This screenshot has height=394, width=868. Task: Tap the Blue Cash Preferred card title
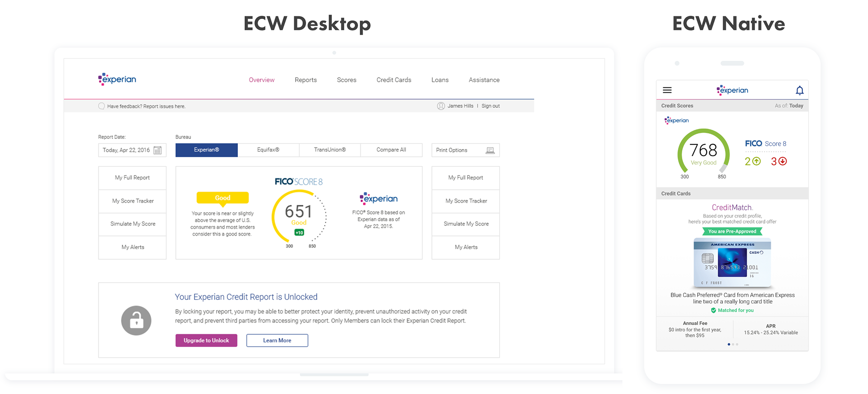pos(732,298)
